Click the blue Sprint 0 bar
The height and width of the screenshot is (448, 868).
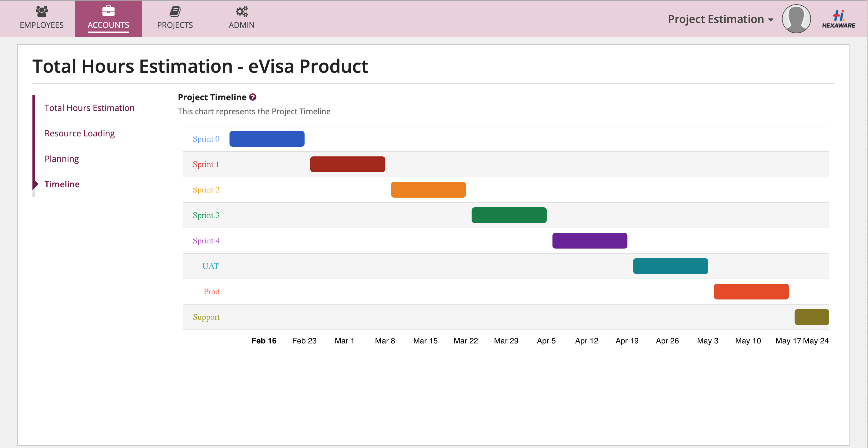pyautogui.click(x=267, y=139)
